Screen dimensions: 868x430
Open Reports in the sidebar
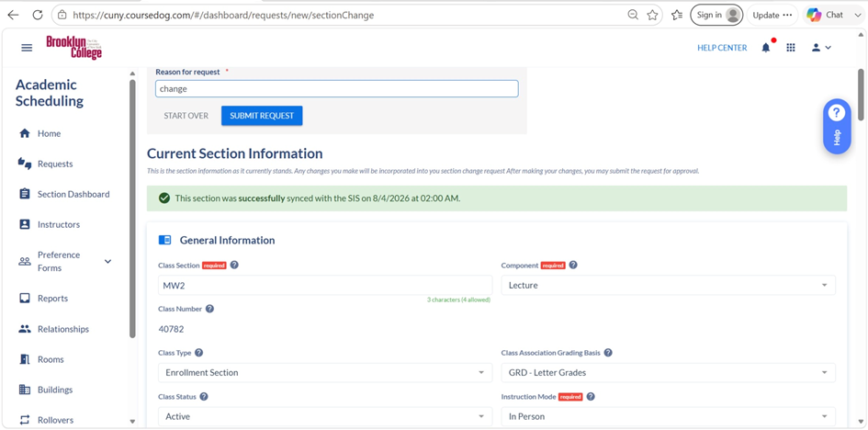click(x=52, y=299)
